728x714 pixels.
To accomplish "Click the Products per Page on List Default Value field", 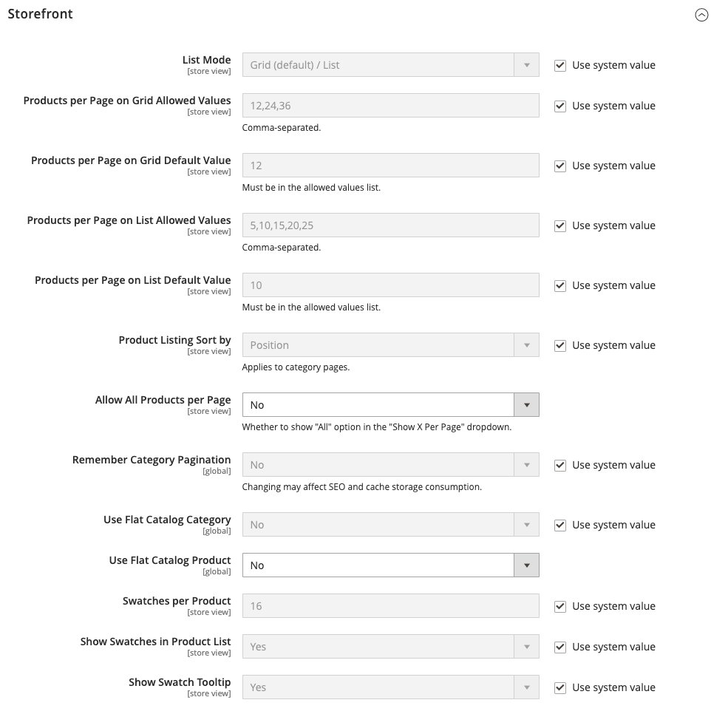I will (390, 285).
